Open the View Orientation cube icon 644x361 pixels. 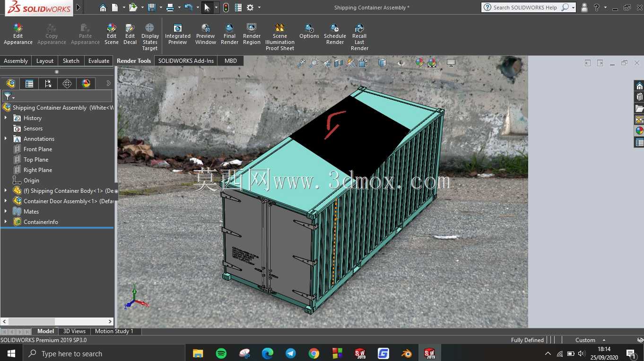pyautogui.click(x=363, y=63)
